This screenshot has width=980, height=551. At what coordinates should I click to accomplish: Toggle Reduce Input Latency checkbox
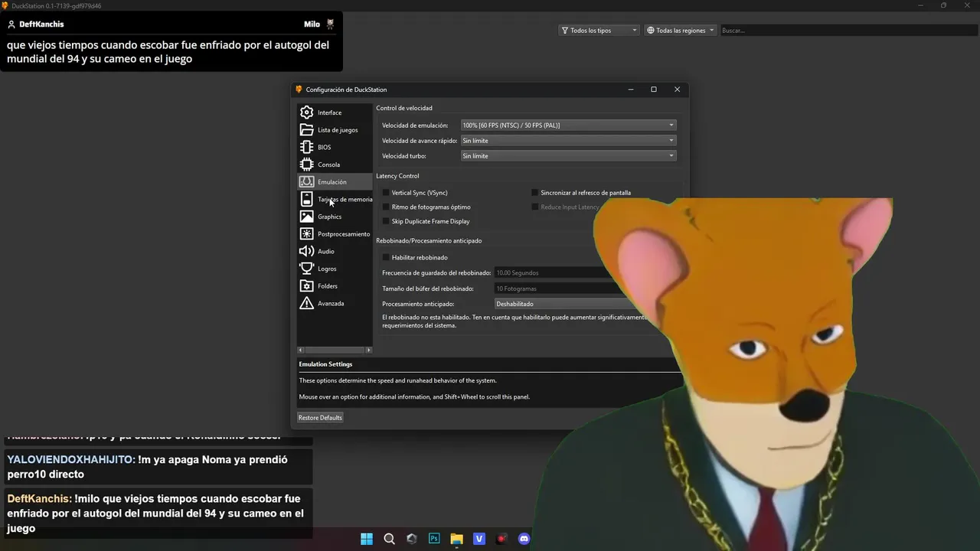pyautogui.click(x=535, y=207)
